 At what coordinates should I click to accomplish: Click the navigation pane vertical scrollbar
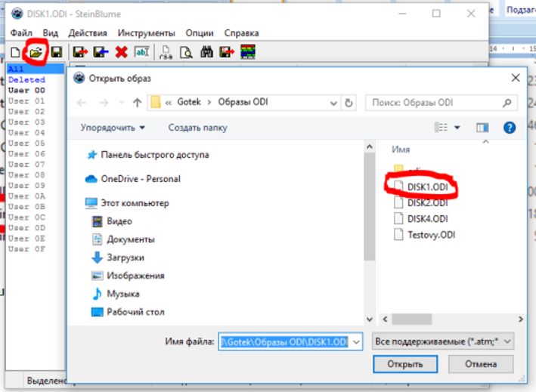coord(370,207)
